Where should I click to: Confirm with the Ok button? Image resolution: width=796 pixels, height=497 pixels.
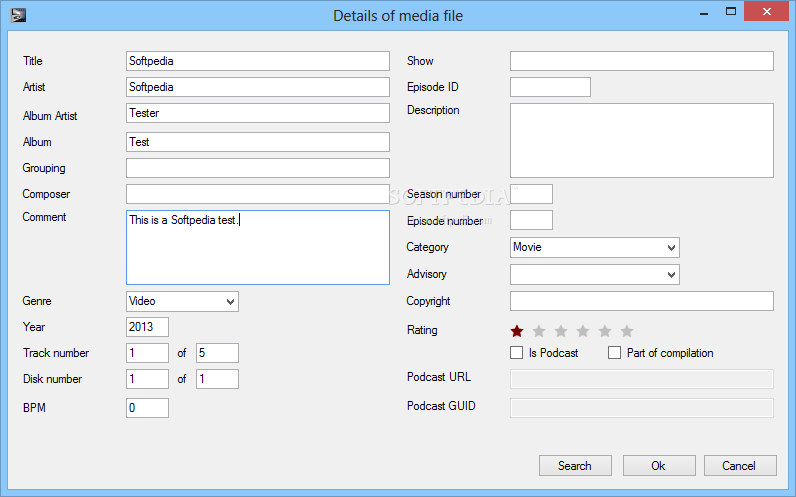pos(659,466)
